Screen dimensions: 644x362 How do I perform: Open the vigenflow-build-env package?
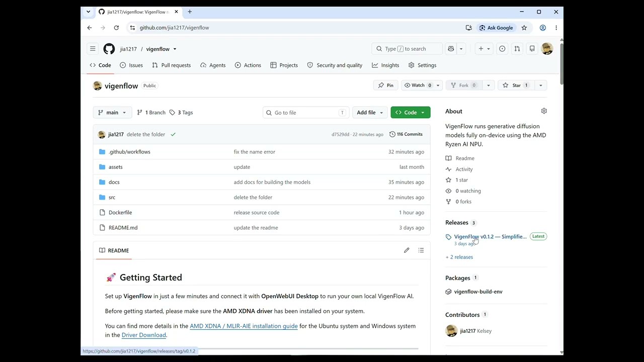[478, 292]
